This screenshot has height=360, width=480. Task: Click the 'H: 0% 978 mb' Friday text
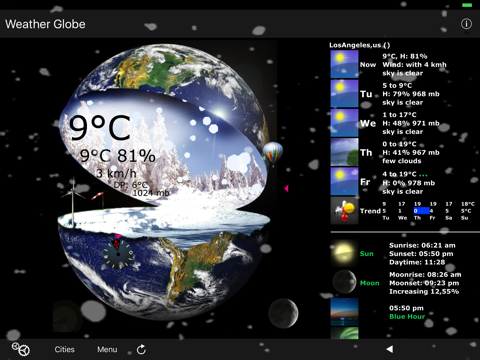click(x=409, y=183)
